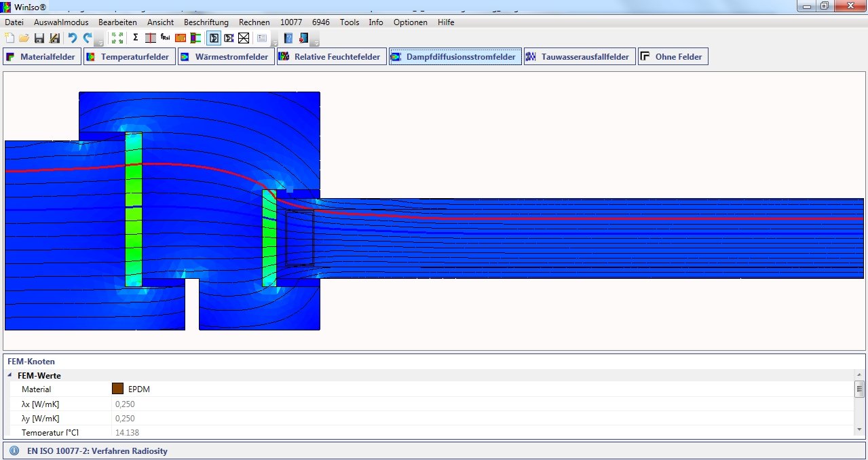This screenshot has height=460, width=868.
Task: Click the fRsi calculation icon
Action: click(165, 38)
